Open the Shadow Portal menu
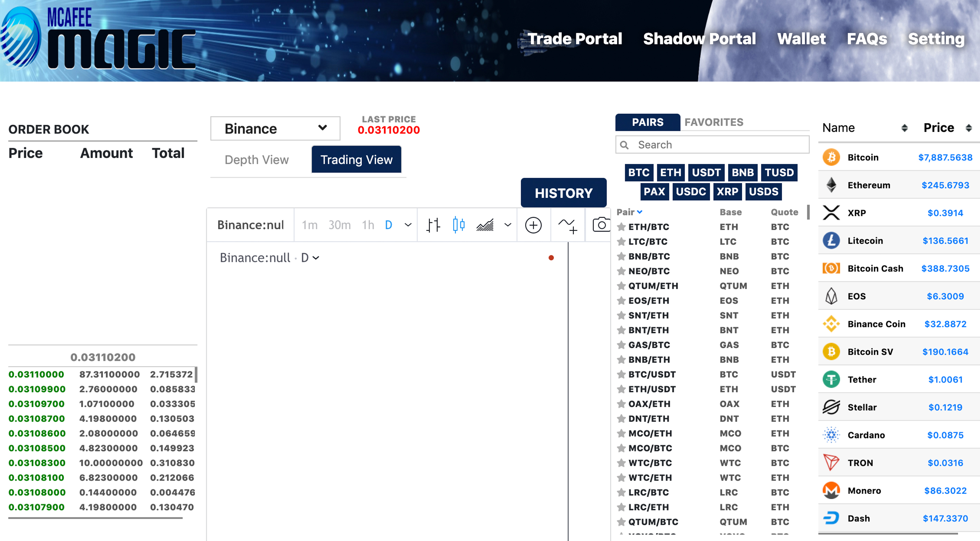The width and height of the screenshot is (980, 541). pos(699,39)
